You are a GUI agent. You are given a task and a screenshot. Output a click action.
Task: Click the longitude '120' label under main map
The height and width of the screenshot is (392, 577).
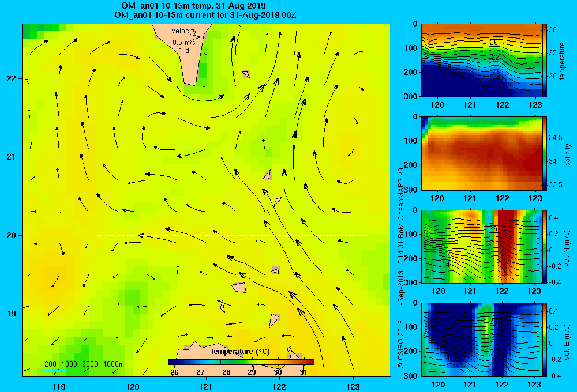133,386
